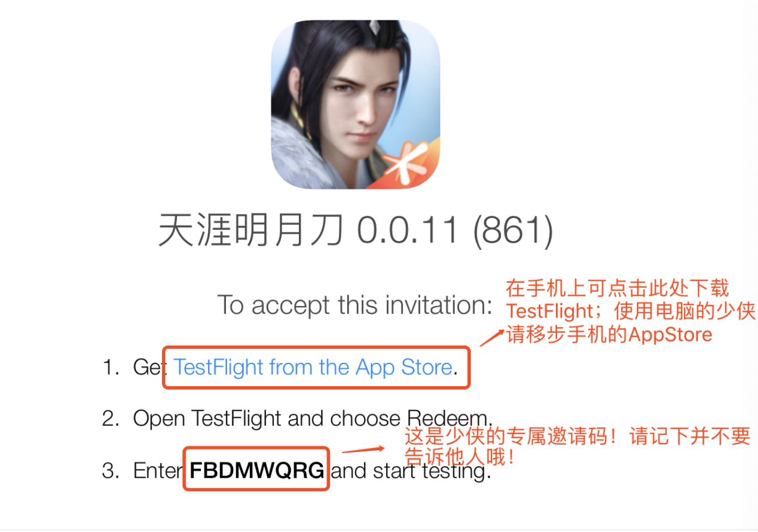The image size is (758, 532).
Task: Click red note starting 在手机上可点击此处下载
Action: [x=618, y=289]
